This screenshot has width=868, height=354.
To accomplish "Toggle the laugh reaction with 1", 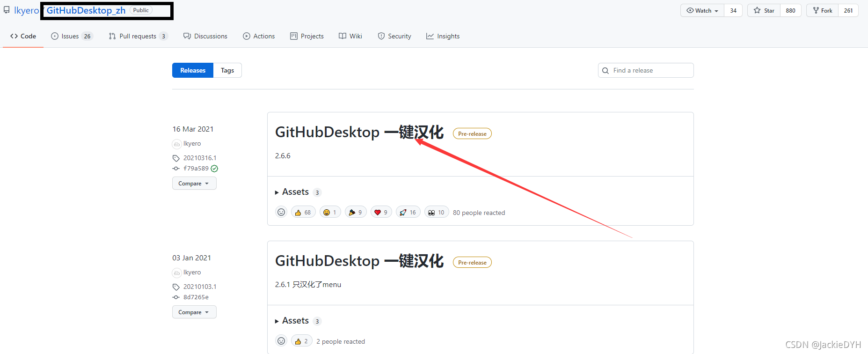I will (x=330, y=212).
